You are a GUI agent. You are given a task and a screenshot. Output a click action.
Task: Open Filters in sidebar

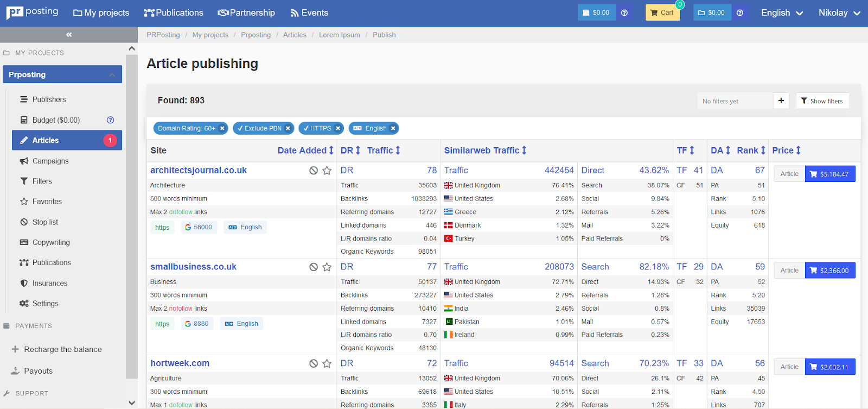coord(42,181)
